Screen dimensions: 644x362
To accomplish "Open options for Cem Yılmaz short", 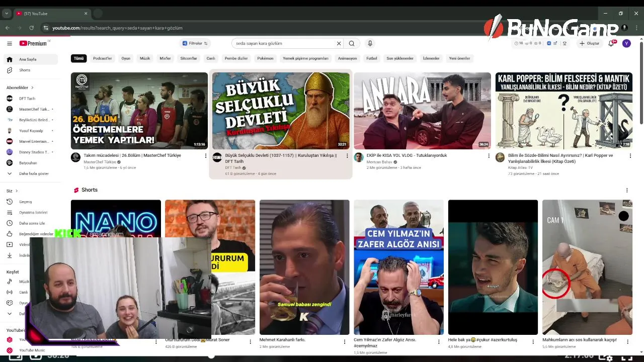I will pos(439,342).
